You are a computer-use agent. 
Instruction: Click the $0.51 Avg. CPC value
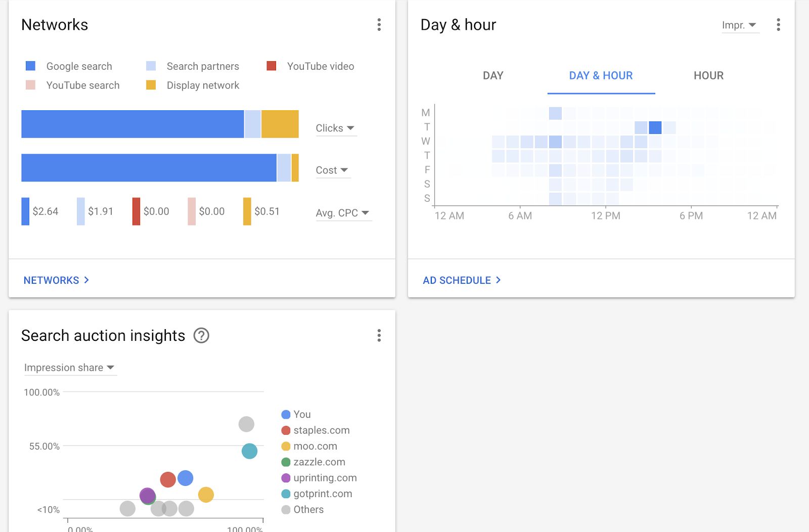(x=267, y=211)
